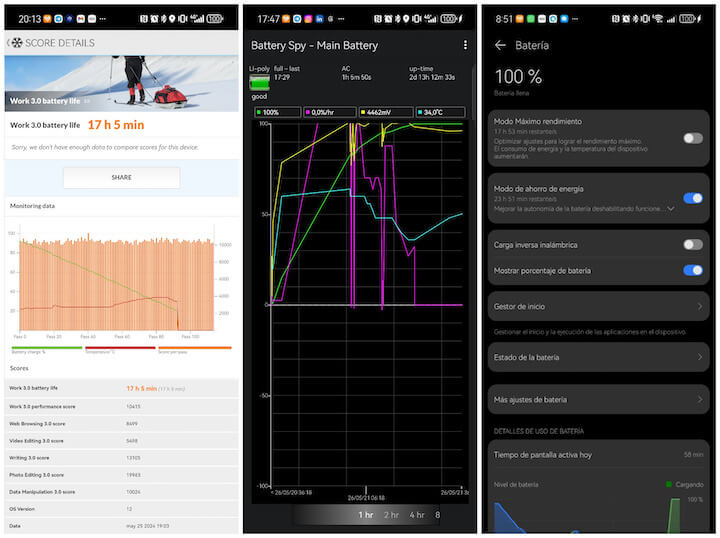
Task: Tap the 4G signal icon in the Battery Spy status bar
Action: coord(430,19)
